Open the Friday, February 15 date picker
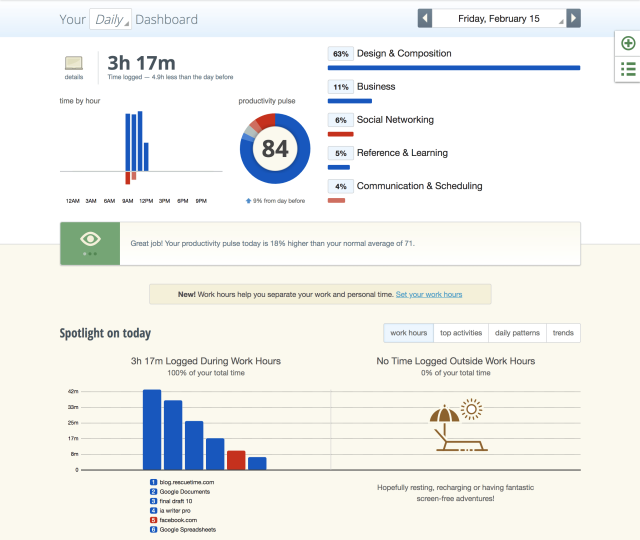This screenshot has height=540, width=640. (498, 19)
